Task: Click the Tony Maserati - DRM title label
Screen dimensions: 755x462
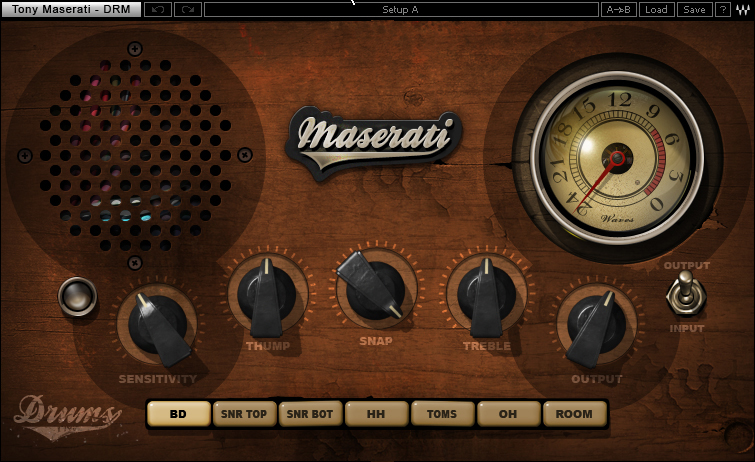Action: click(x=70, y=10)
